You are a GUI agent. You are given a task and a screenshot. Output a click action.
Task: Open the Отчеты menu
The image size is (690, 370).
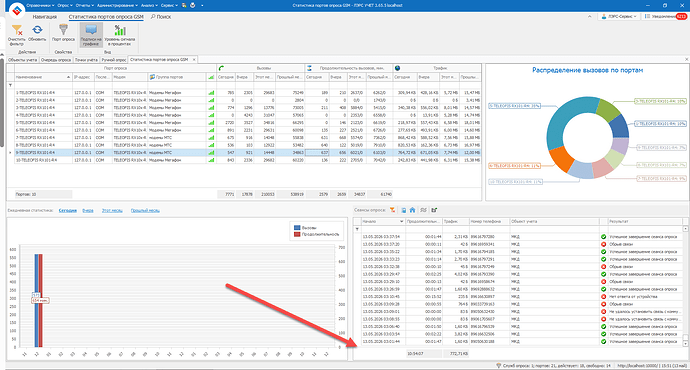coord(84,5)
